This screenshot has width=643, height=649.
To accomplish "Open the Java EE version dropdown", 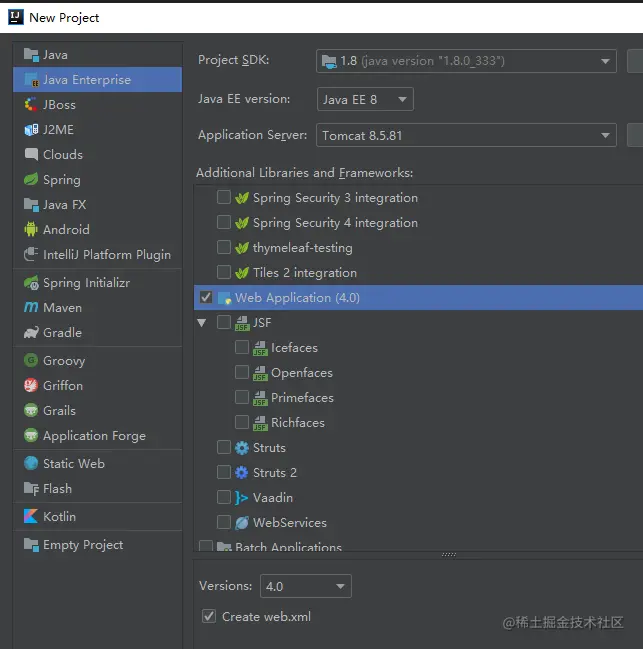I will 365,99.
